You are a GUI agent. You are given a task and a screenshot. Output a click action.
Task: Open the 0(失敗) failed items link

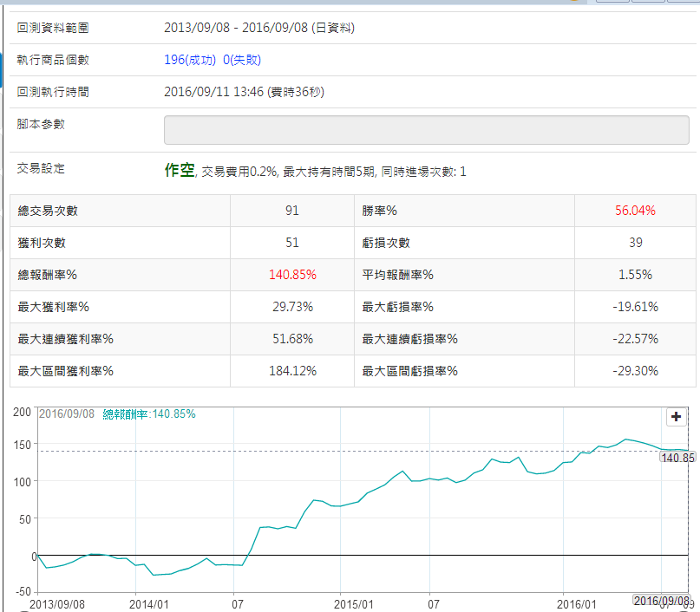click(x=242, y=60)
